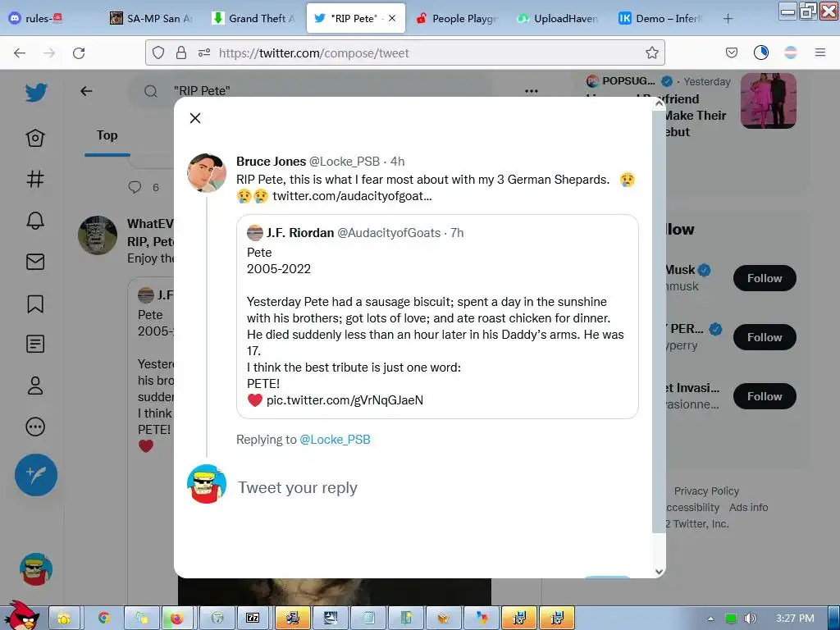The height and width of the screenshot is (630, 840).
Task: Reload the page
Action: pos(79,52)
